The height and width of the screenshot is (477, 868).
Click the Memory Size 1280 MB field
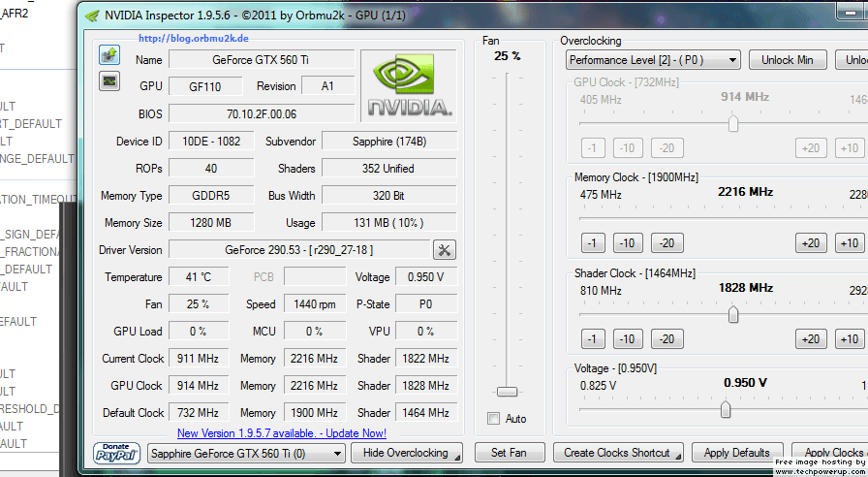(x=211, y=223)
